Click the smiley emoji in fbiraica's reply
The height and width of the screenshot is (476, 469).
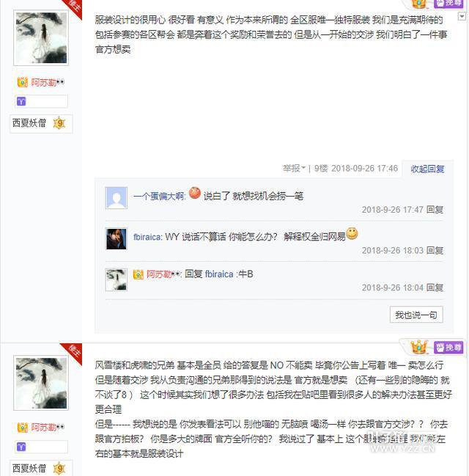point(352,233)
